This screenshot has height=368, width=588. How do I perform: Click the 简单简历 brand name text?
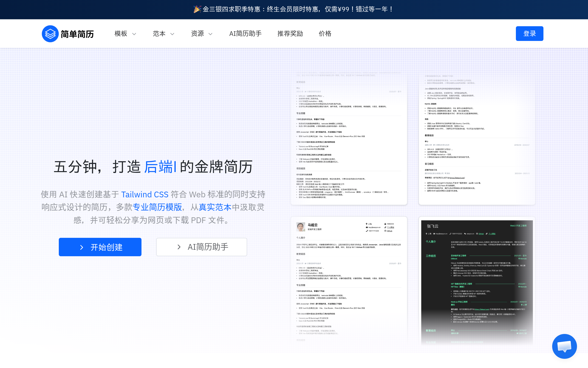tap(77, 34)
